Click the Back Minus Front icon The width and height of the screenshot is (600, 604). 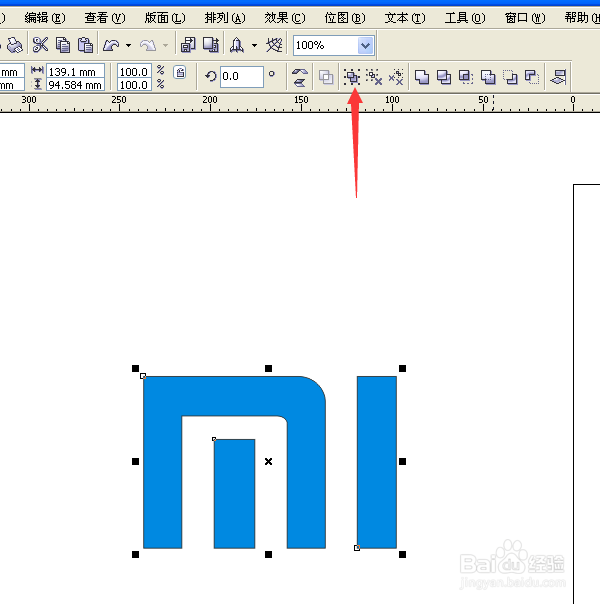click(x=532, y=77)
